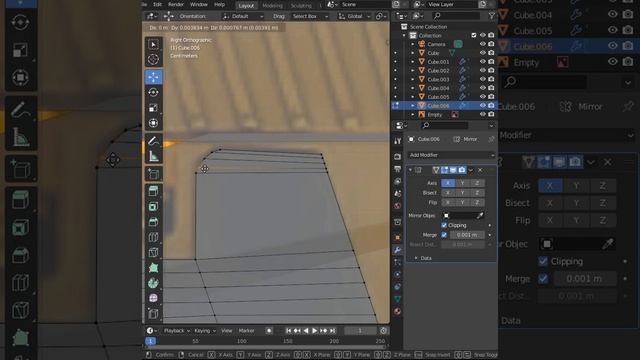
Task: Select the Smooth tool in the central viewport toolbar
Action: click(x=153, y=298)
